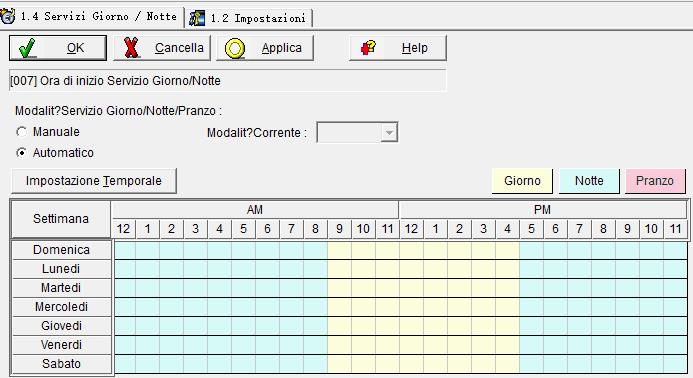Pick the pink Pranzo color swatch

pyautogui.click(x=655, y=181)
